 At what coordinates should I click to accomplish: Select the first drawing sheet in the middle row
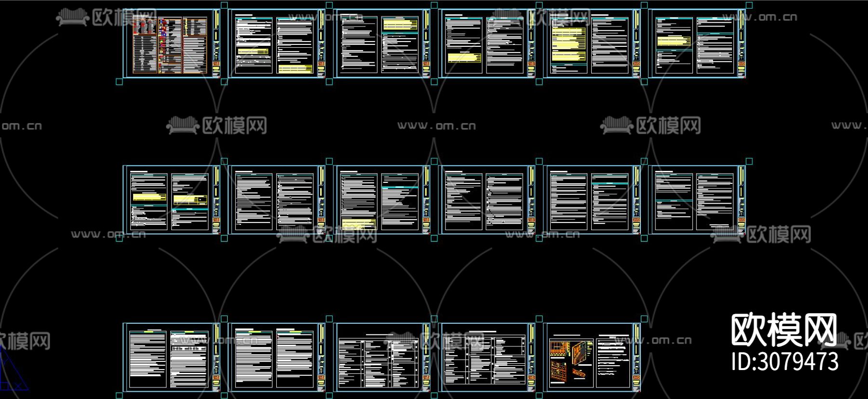[172, 200]
